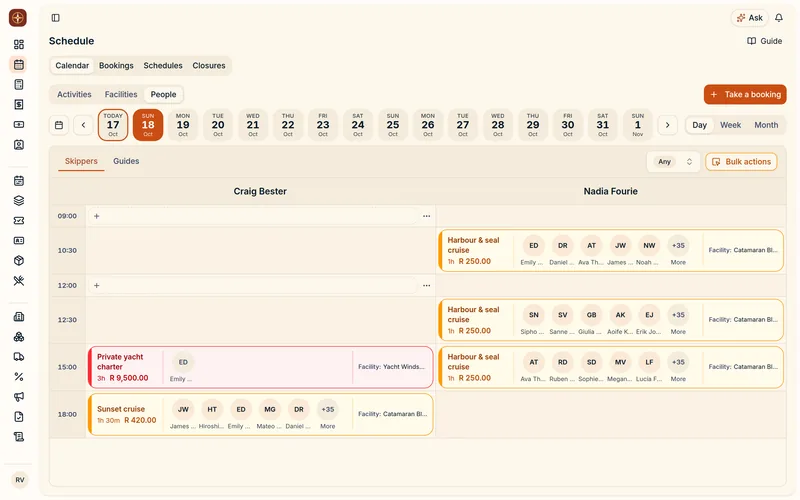Toggle the sidebar collapse panel icon
The image size is (800, 500).
coord(56,18)
